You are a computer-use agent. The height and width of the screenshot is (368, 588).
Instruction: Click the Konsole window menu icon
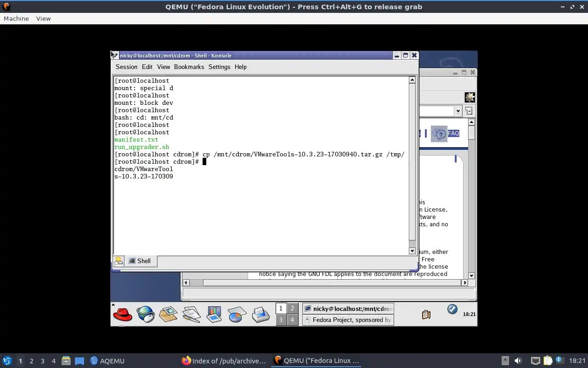coord(114,55)
